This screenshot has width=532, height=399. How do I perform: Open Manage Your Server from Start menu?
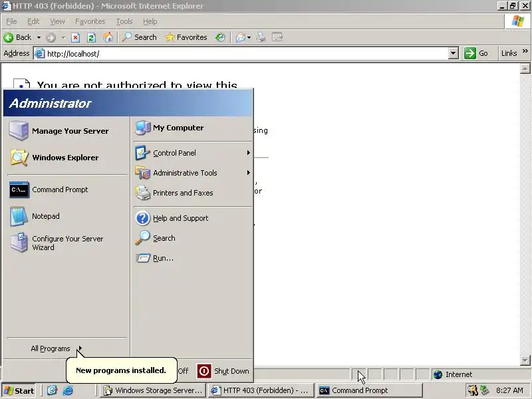(x=66, y=131)
